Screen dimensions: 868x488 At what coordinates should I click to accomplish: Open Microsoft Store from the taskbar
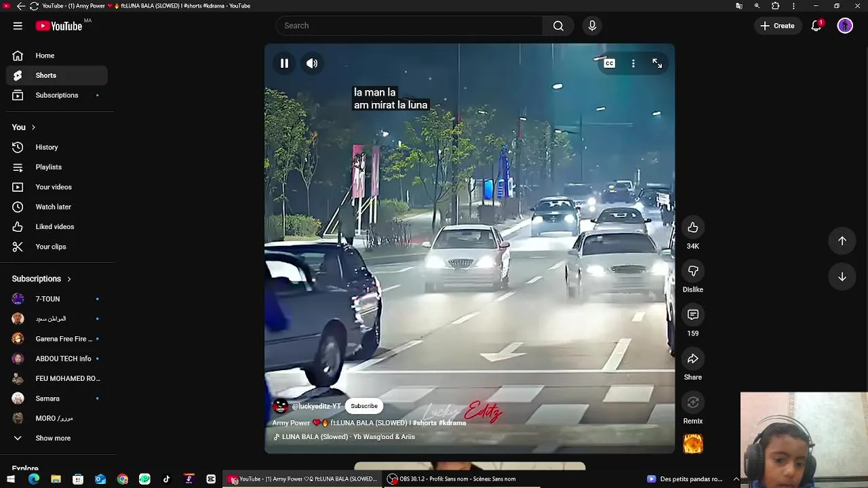pyautogui.click(x=78, y=479)
